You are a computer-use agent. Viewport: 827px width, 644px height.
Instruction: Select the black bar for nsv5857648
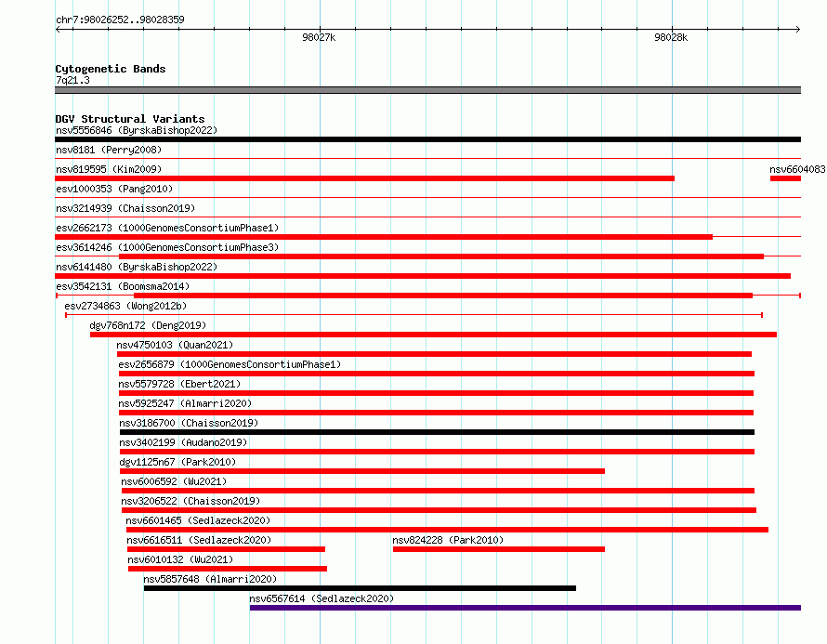[360, 588]
